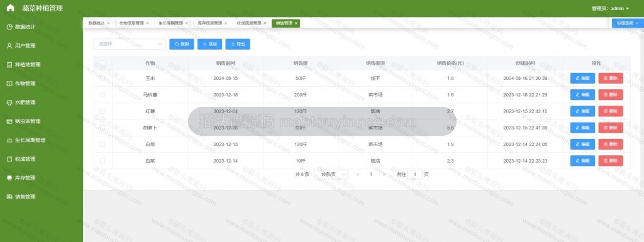Close the 库存信息管理 tab
The image size is (644, 242).
pyautogui.click(x=226, y=23)
